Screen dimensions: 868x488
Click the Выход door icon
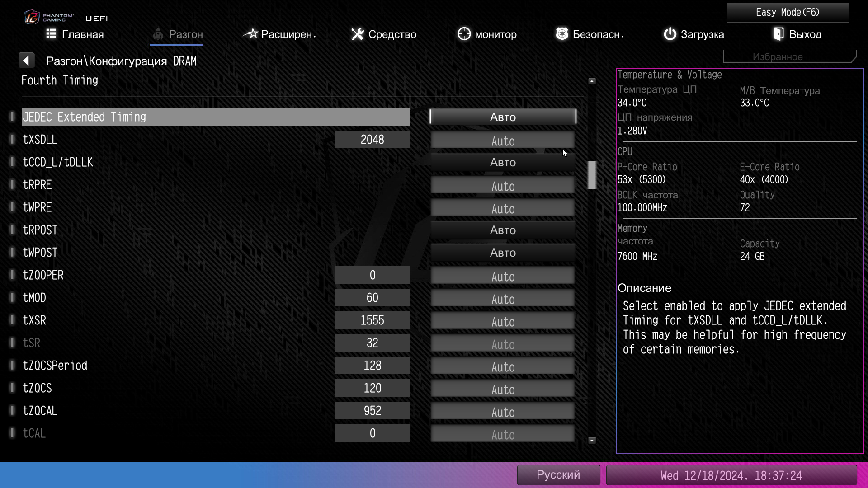tap(778, 34)
